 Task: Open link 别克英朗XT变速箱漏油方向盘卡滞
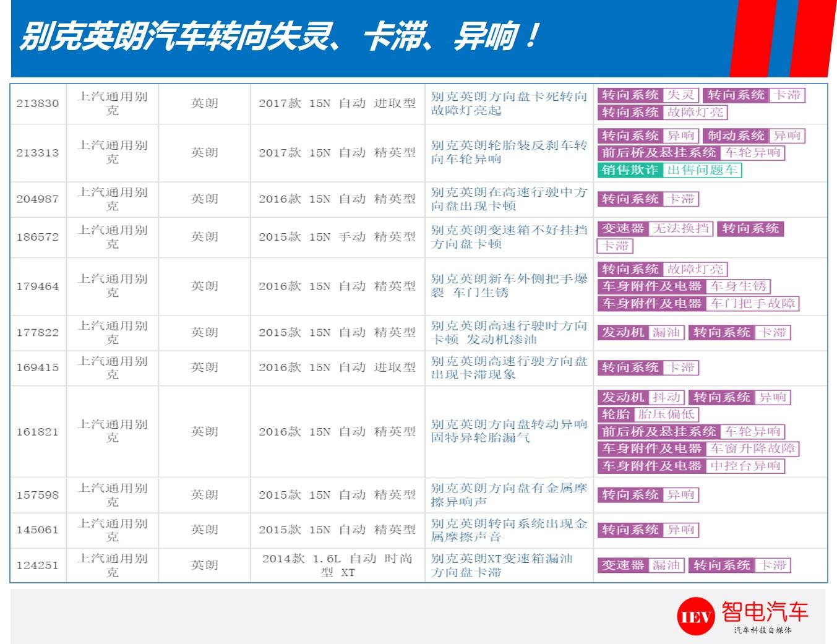coord(502,565)
